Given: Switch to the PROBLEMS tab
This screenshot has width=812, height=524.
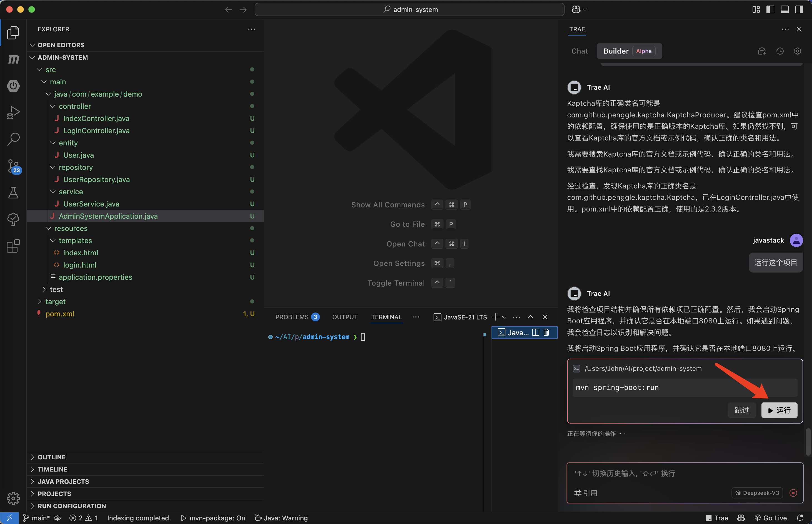Looking at the screenshot, I should pyautogui.click(x=292, y=317).
